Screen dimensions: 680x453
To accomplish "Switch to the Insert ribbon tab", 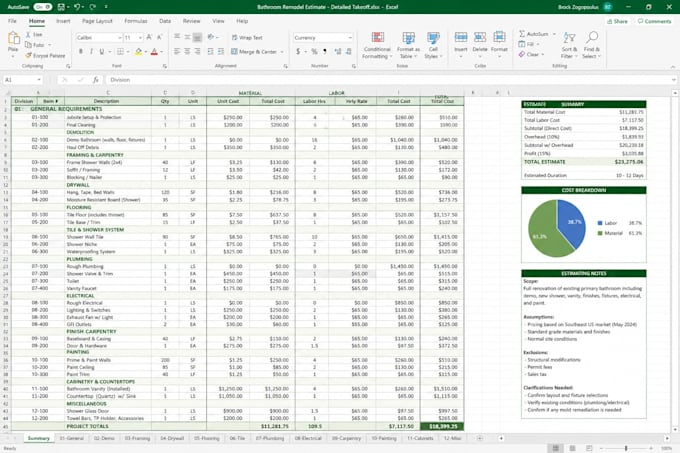I will point(63,21).
